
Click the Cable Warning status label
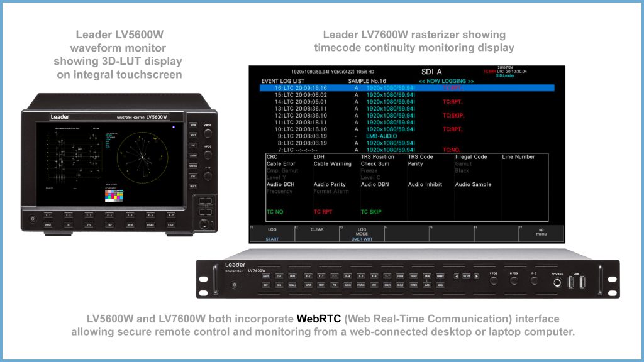[x=332, y=164]
